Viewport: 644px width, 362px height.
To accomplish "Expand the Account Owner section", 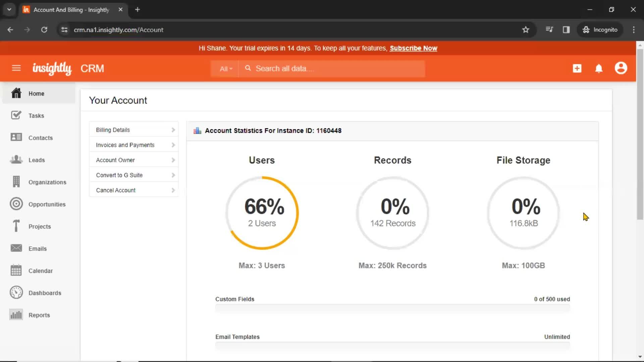I will coord(135,160).
